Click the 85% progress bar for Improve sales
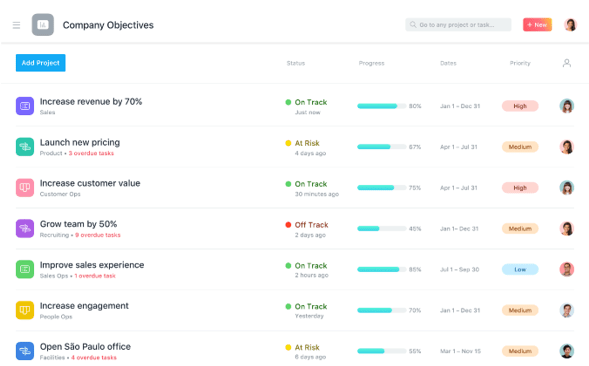The width and height of the screenshot is (589, 366). 382,269
